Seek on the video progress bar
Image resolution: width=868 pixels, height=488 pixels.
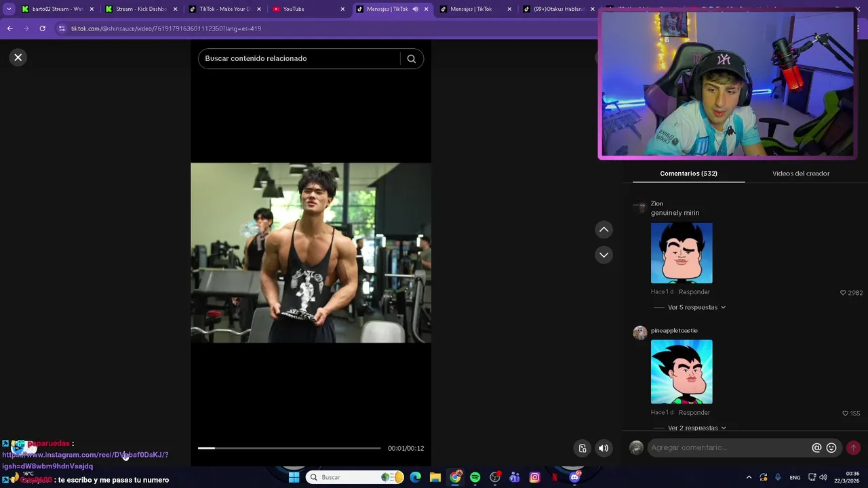click(x=290, y=448)
